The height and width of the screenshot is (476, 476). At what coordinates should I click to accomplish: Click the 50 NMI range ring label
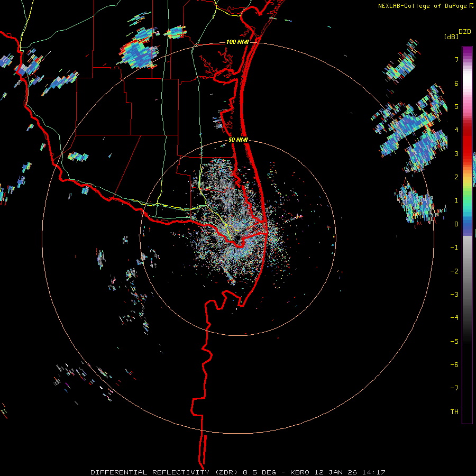[239, 140]
